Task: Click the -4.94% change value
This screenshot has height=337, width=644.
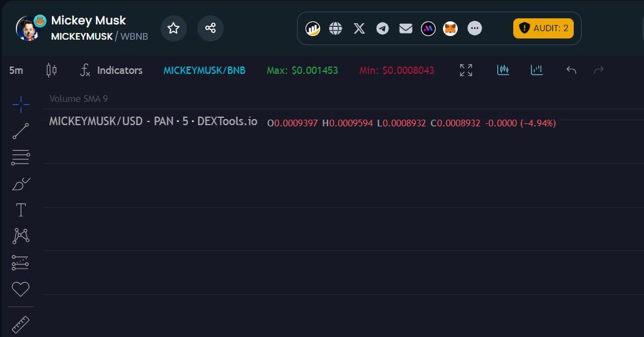Action: (538, 123)
